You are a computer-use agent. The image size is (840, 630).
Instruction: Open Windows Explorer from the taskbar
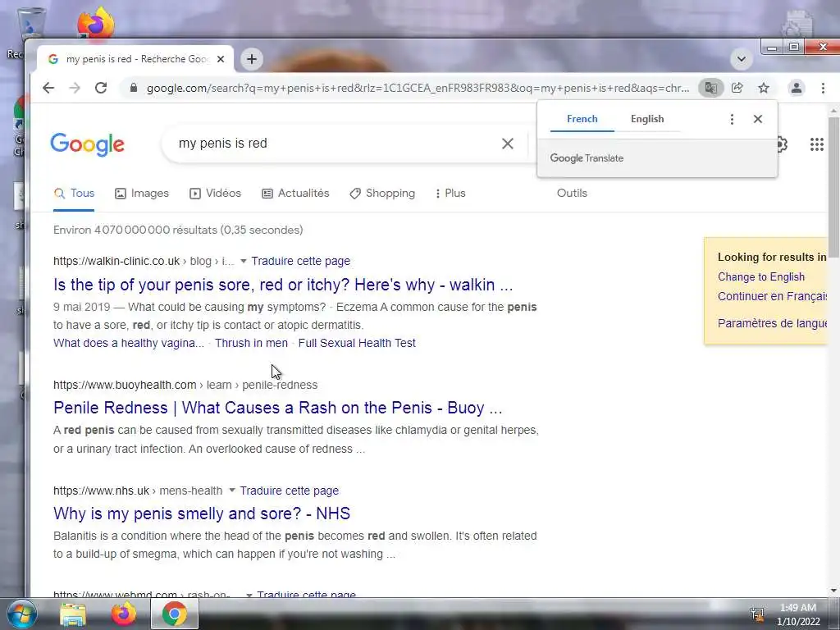[x=73, y=614]
